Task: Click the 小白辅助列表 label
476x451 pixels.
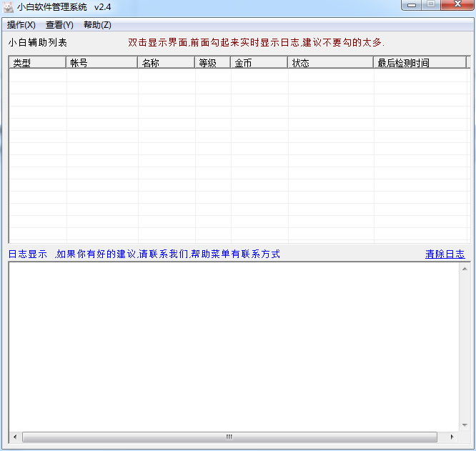Action: (38, 42)
